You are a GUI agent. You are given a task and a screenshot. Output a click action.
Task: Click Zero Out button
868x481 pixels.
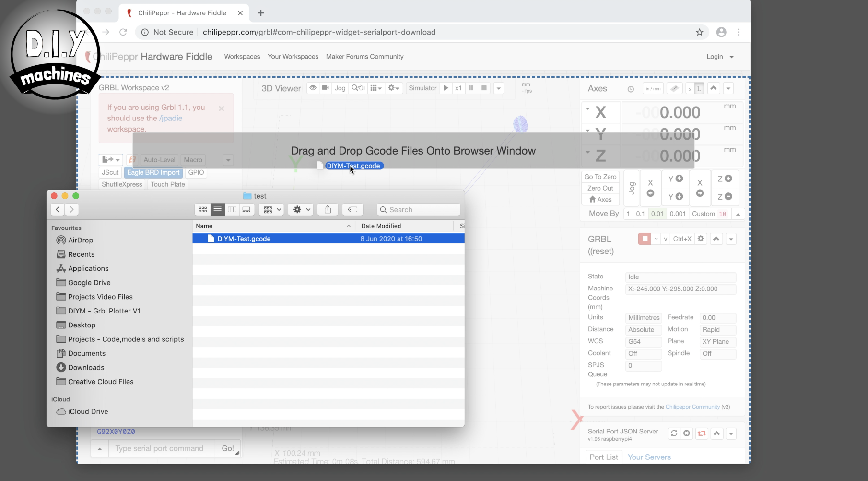600,188
